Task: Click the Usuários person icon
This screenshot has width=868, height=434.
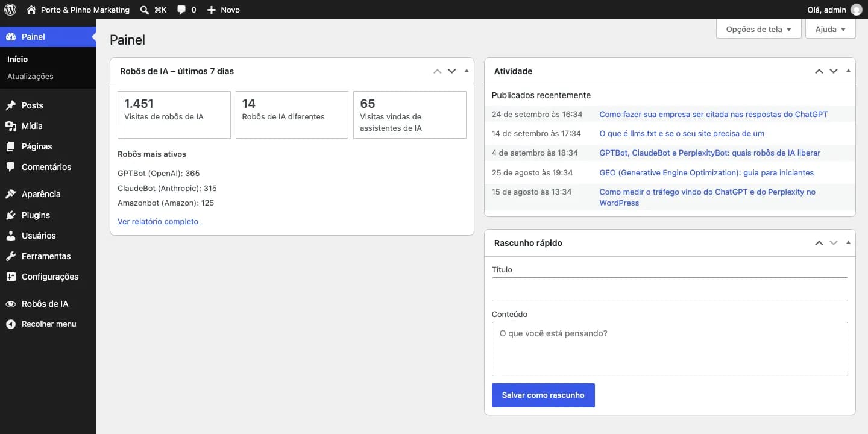Action: (x=11, y=236)
